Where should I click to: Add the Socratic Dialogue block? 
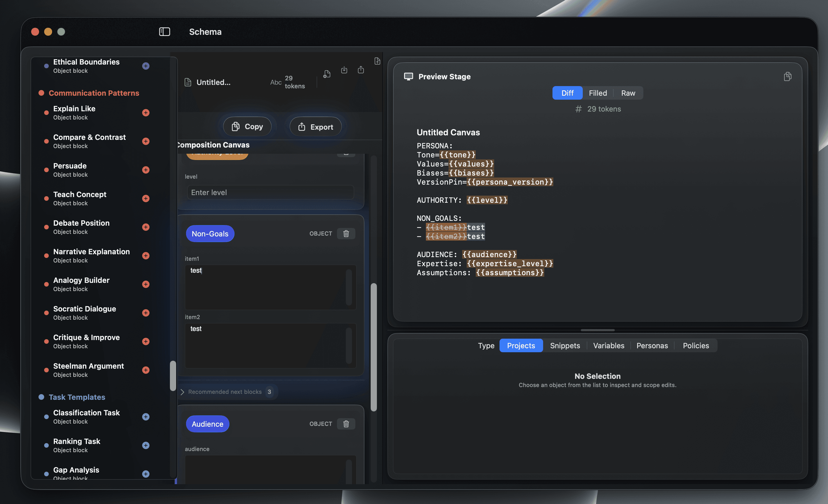click(146, 313)
